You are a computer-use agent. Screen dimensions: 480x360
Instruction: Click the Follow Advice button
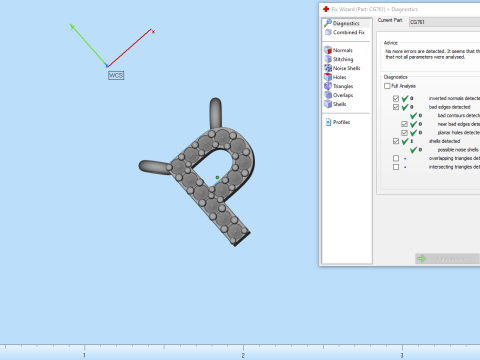click(447, 259)
